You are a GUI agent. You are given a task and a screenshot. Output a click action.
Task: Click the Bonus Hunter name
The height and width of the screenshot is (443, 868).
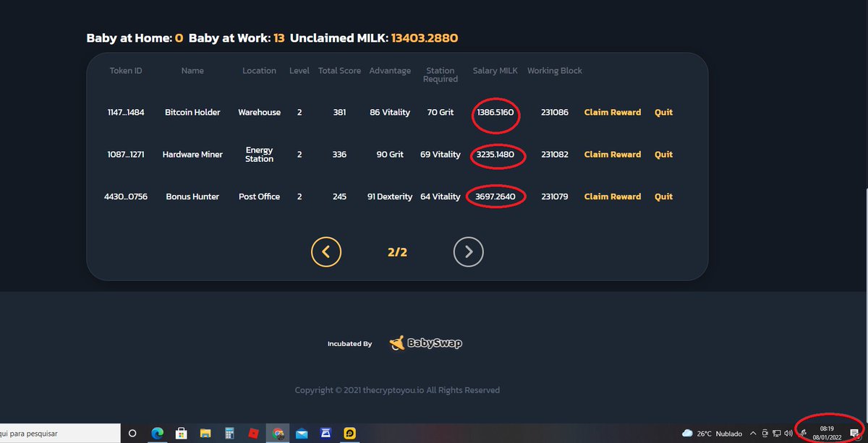coord(192,196)
